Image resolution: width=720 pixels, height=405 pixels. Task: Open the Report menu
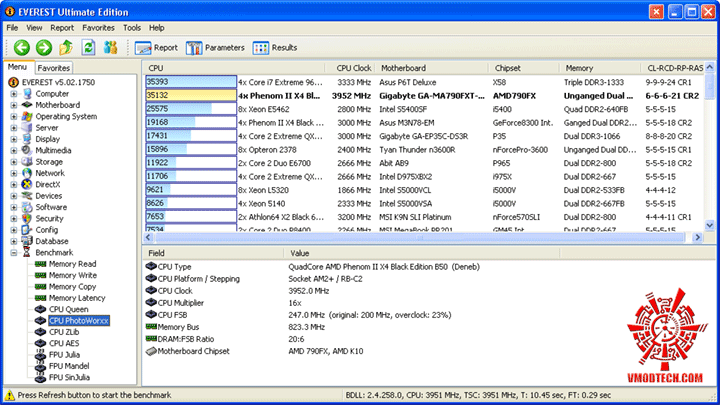(x=62, y=28)
